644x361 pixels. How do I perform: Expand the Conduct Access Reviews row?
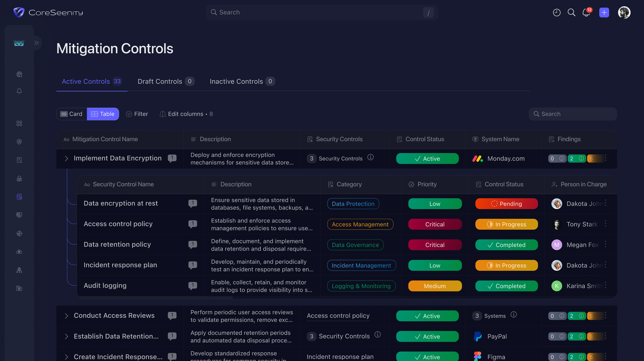tap(66, 316)
